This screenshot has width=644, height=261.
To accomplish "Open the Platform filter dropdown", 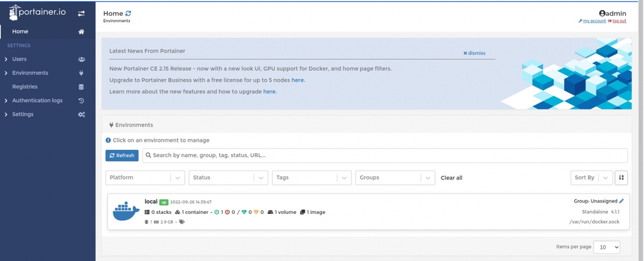I will point(145,178).
